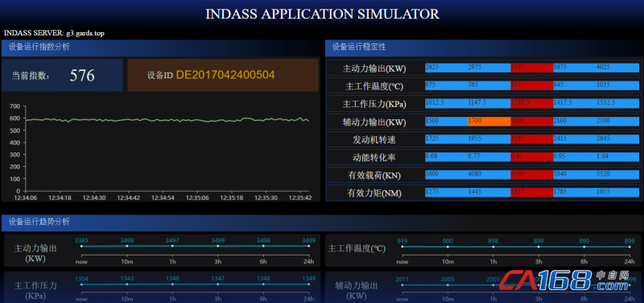Click the 700 label on index chart axis
Screen dimensions: 644x303
tap(14, 106)
